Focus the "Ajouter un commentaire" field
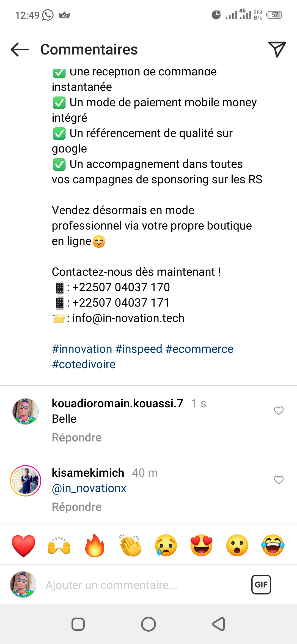Image resolution: width=297 pixels, height=644 pixels. tap(137, 585)
